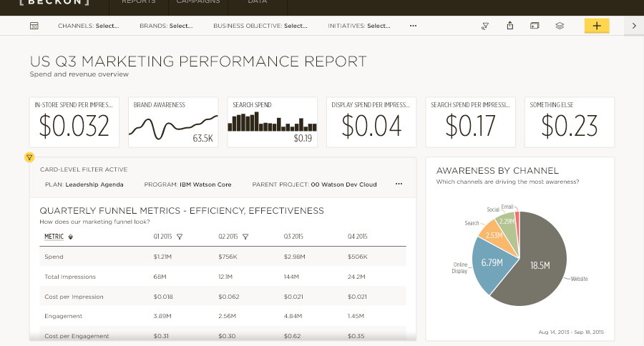Click the Search pie slice 2.53M
This screenshot has height=346, width=644.
point(495,235)
